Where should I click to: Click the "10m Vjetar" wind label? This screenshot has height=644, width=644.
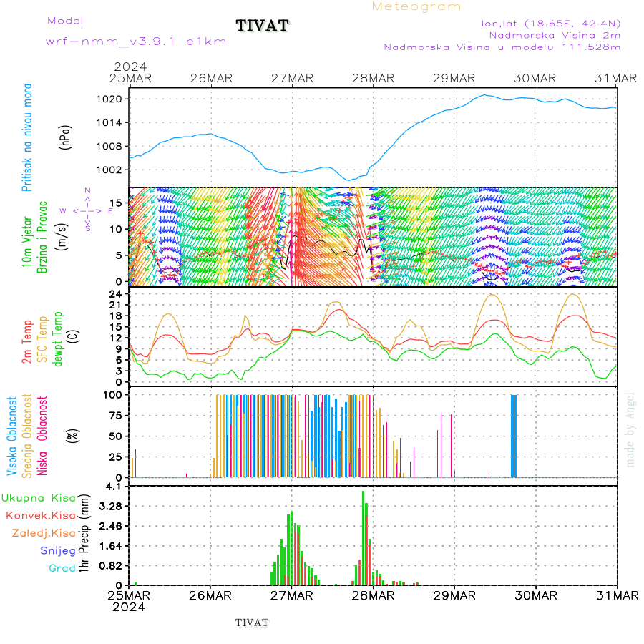(26, 242)
